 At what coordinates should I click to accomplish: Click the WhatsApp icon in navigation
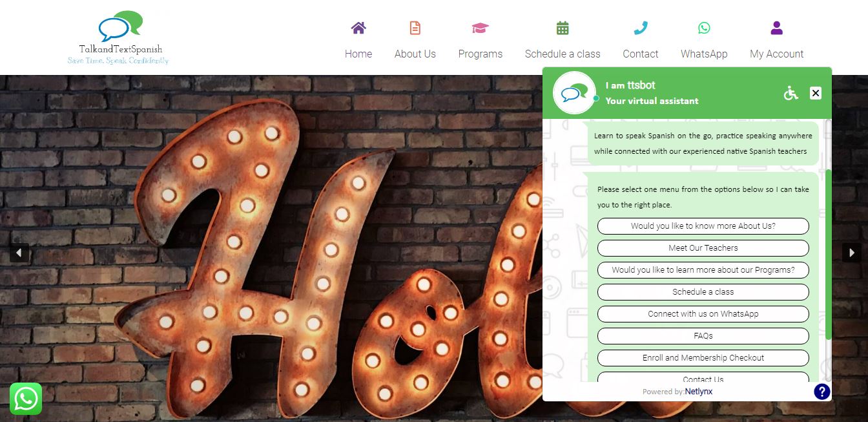coord(704,28)
